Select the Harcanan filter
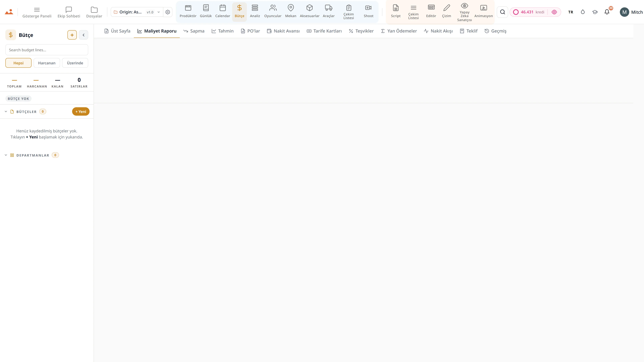Viewport: 644px width, 362px height. (x=47, y=63)
